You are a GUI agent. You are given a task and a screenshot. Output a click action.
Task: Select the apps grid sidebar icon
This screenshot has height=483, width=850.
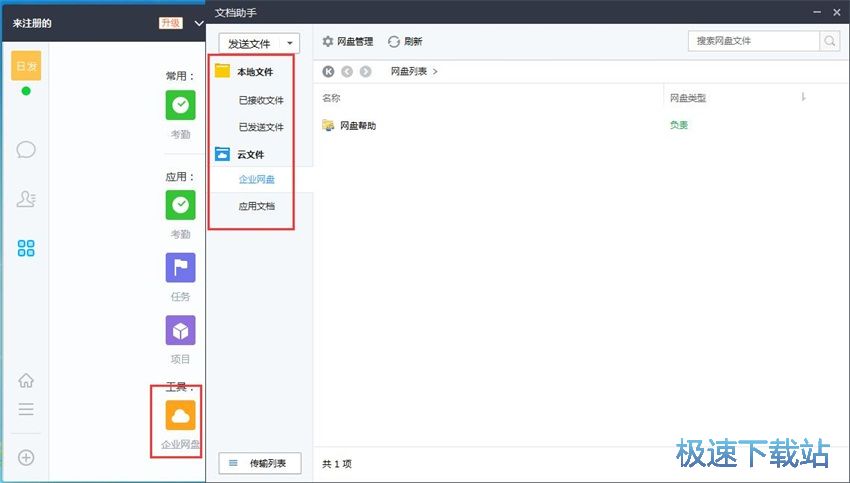point(26,248)
